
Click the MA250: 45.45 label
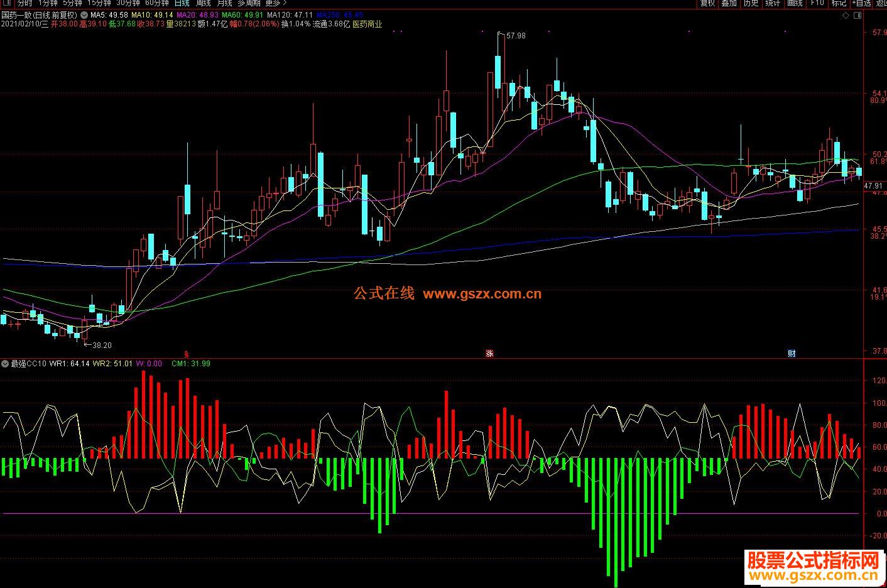point(339,15)
